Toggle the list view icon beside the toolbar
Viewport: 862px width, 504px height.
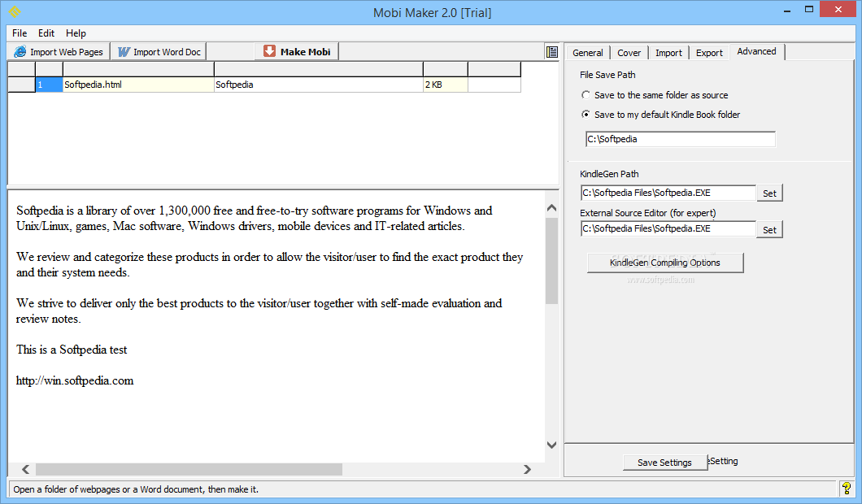click(x=552, y=52)
